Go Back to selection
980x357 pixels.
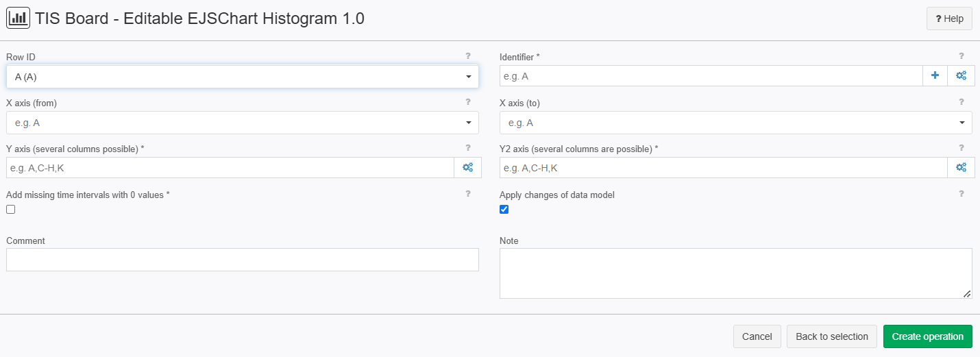pos(831,336)
